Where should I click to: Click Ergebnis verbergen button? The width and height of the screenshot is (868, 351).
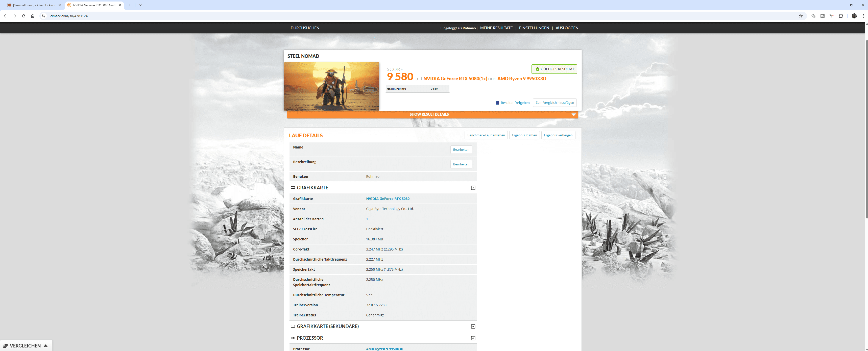tap(558, 135)
